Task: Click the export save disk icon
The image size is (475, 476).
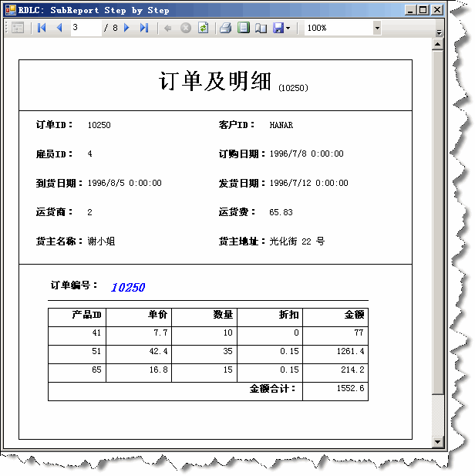Action: point(278,28)
